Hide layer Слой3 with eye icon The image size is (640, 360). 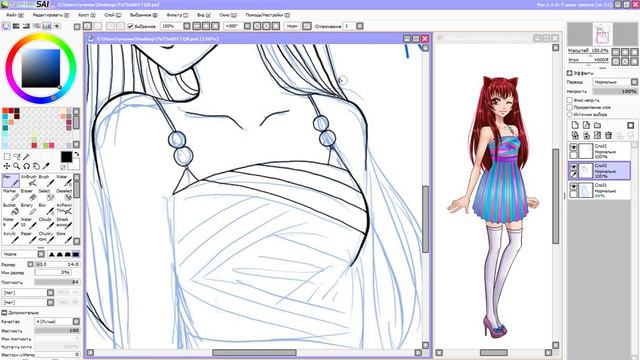click(573, 167)
